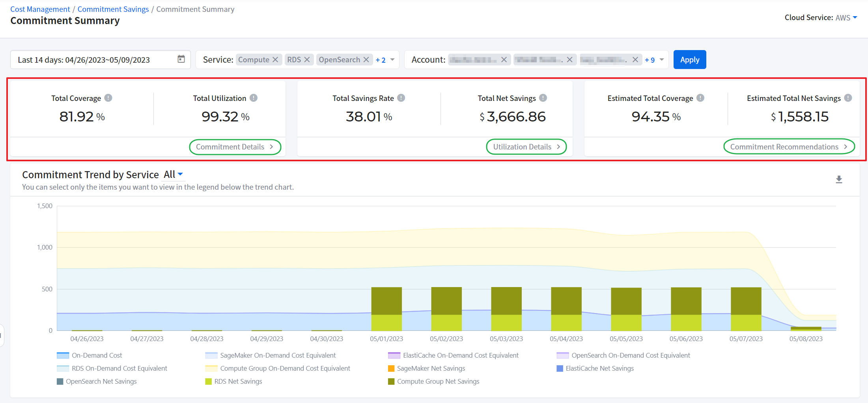Image resolution: width=868 pixels, height=403 pixels.
Task: Click info icon beside Total Utilization
Action: [x=254, y=98]
